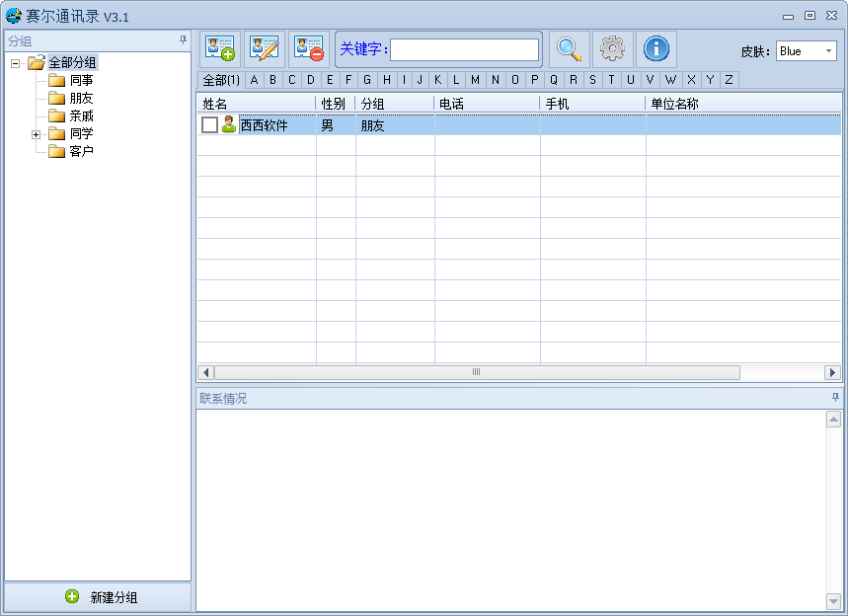The width and height of the screenshot is (848, 616).
Task: Click the edit contact icon
Action: (x=265, y=48)
